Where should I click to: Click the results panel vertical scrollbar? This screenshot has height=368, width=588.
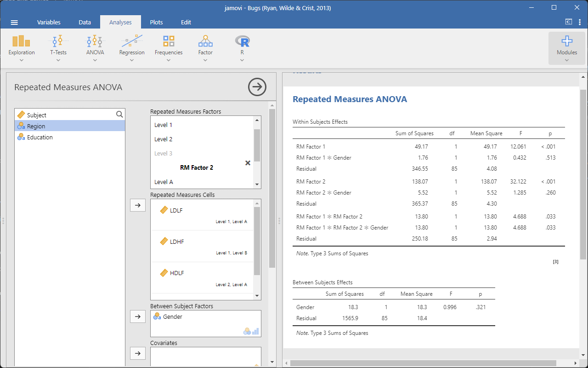coord(583,174)
